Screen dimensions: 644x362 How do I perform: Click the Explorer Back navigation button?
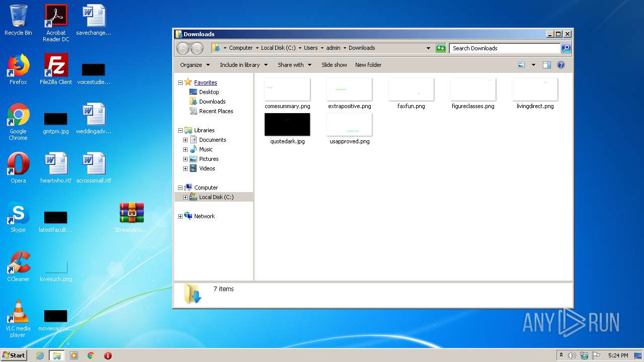183,48
